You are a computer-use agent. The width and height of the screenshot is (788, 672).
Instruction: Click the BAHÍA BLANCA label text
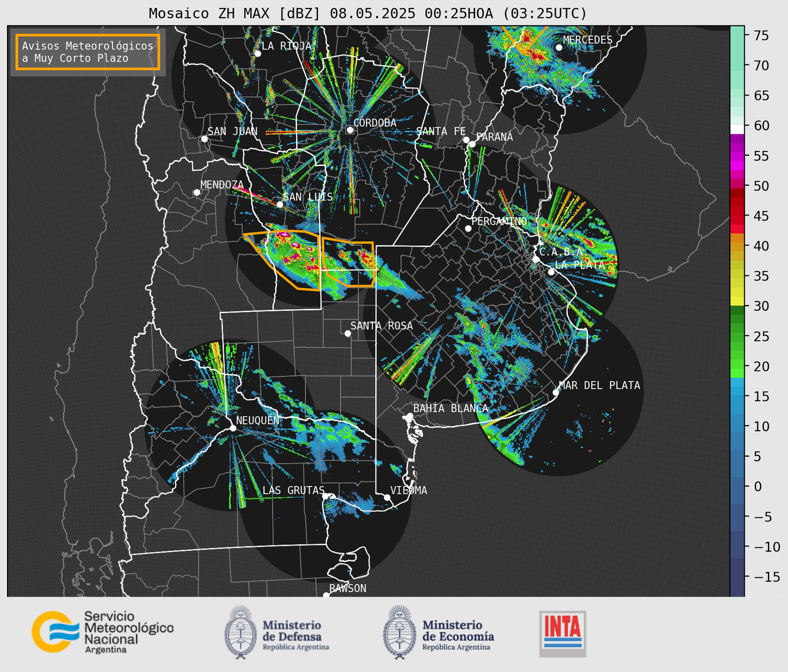pos(451,408)
